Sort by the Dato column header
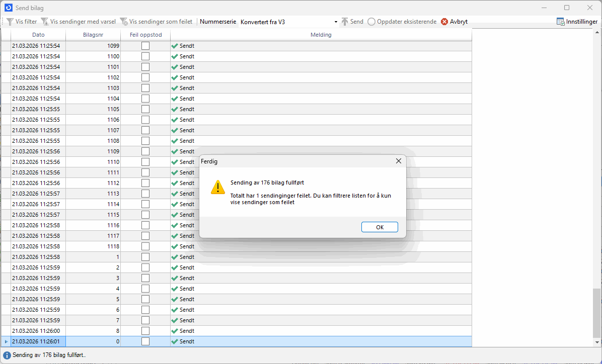This screenshot has height=364, width=602. tap(38, 35)
